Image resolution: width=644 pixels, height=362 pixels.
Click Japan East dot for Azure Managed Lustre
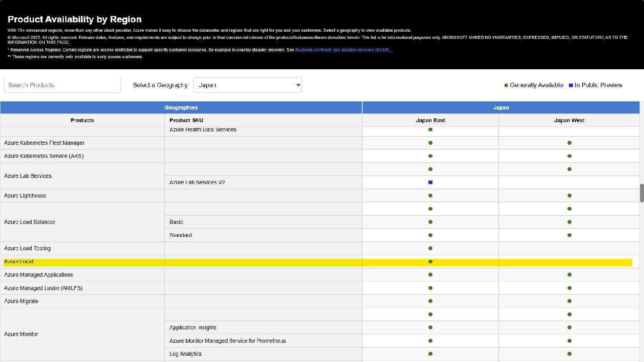point(430,288)
